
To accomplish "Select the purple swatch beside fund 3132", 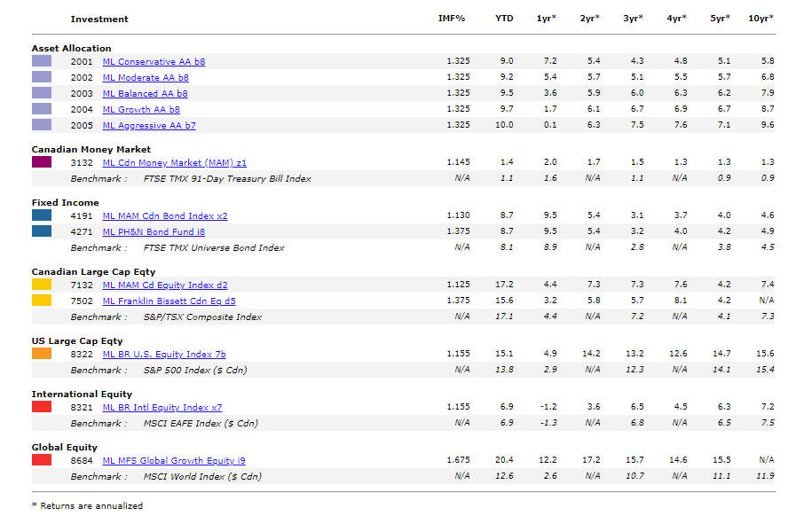I will (42, 162).
